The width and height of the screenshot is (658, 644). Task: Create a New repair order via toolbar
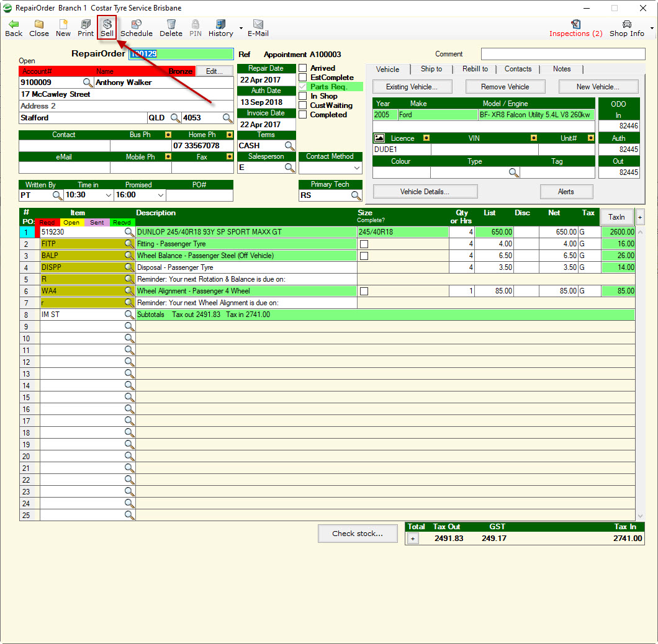(x=63, y=28)
